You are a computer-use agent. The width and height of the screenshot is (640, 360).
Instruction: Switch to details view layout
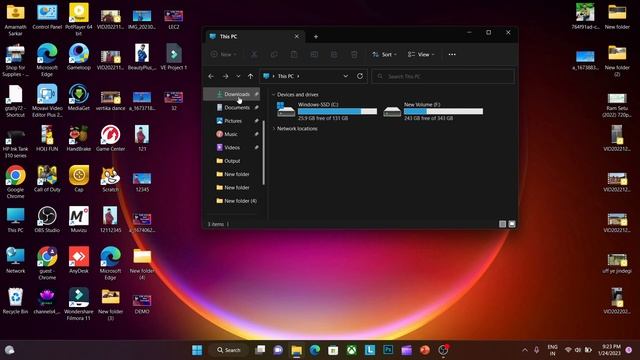502,224
